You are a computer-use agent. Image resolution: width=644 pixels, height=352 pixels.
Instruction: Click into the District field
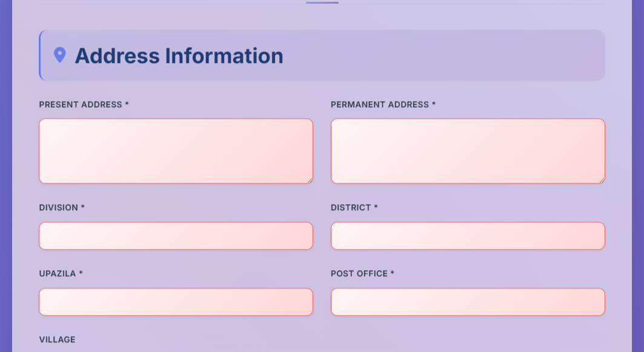(468, 236)
